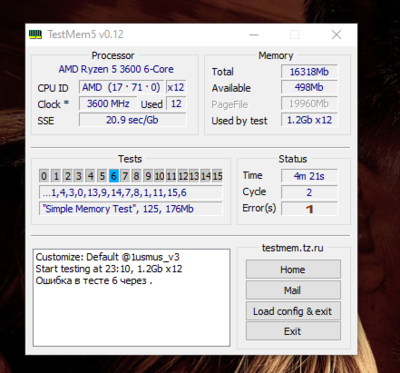Select test number 4 box
Screen dimensions: 400x373
[90, 176]
